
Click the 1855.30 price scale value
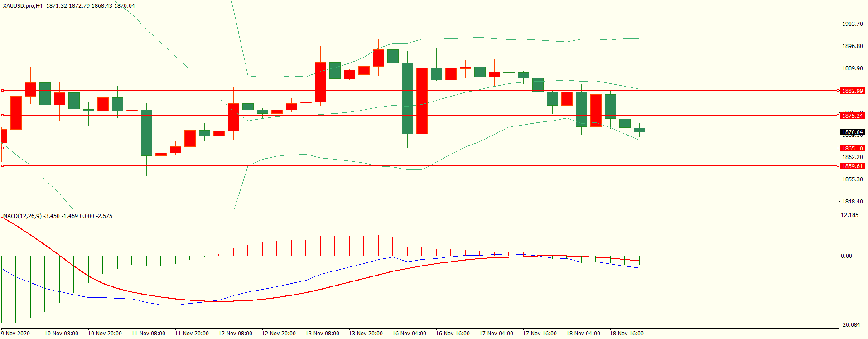(852, 179)
